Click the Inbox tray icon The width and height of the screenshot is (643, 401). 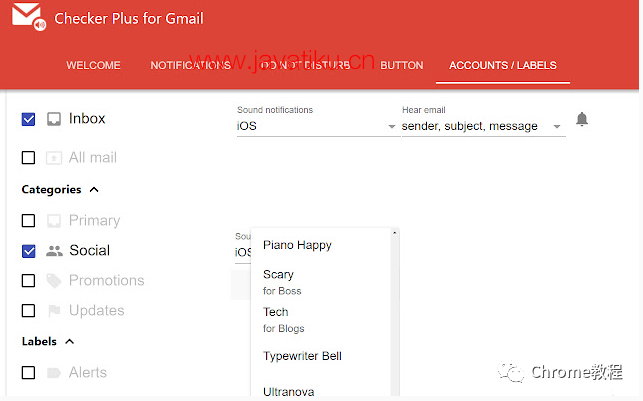[54, 119]
